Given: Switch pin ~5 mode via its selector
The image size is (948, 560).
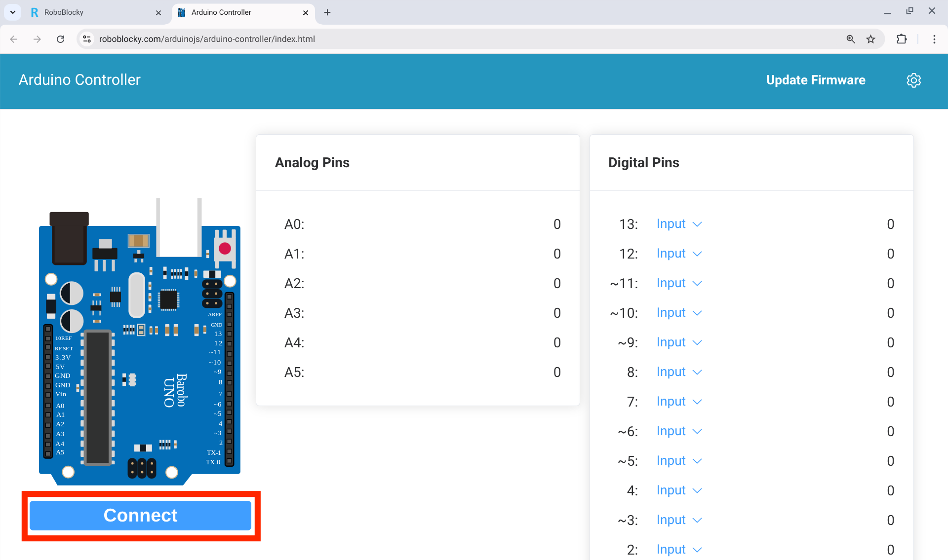Looking at the screenshot, I should (x=679, y=460).
